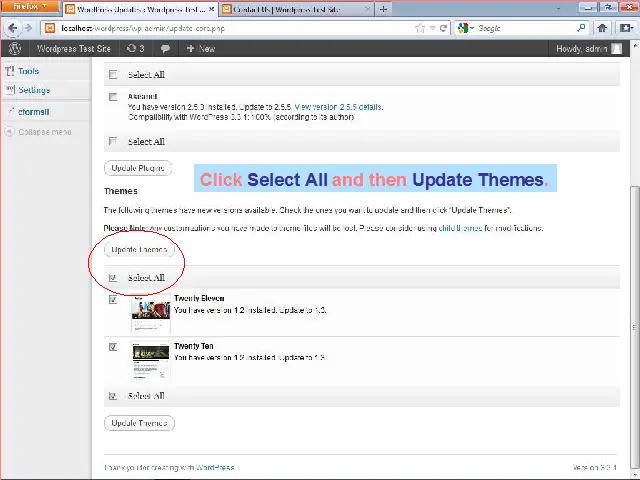Open the updates counter icon in admin bar
Image resolution: width=640 pixels, height=480 pixels.
pos(135,48)
